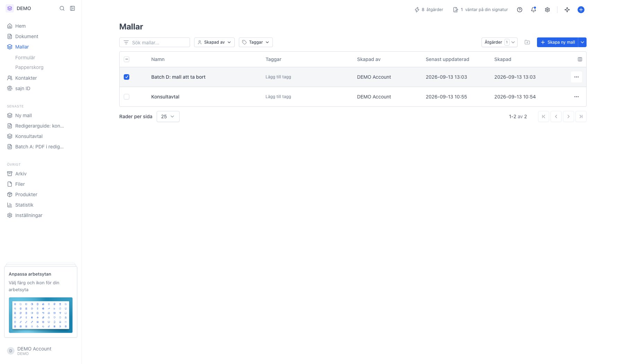
Task: Open the sidebar search icon
Action: pyautogui.click(x=62, y=8)
